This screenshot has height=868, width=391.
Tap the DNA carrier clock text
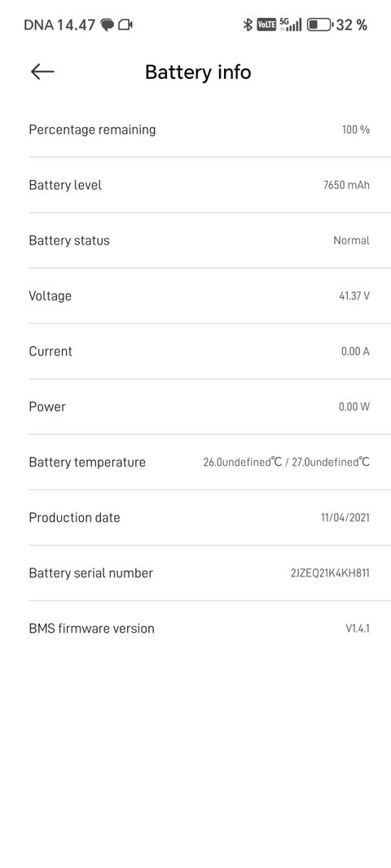59,25
